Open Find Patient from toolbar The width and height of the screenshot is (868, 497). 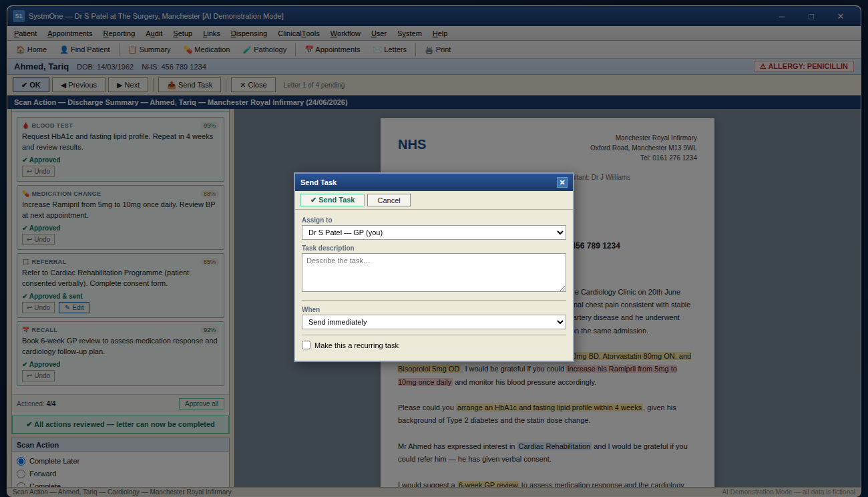click(x=85, y=49)
